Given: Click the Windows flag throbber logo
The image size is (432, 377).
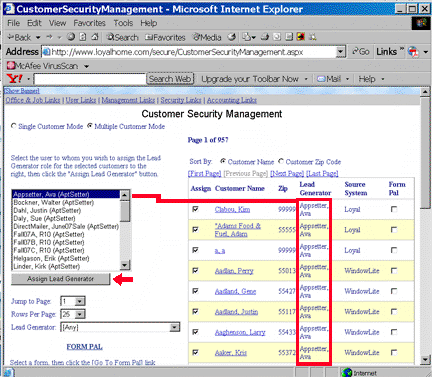Looking at the screenshot, I should tap(421, 23).
